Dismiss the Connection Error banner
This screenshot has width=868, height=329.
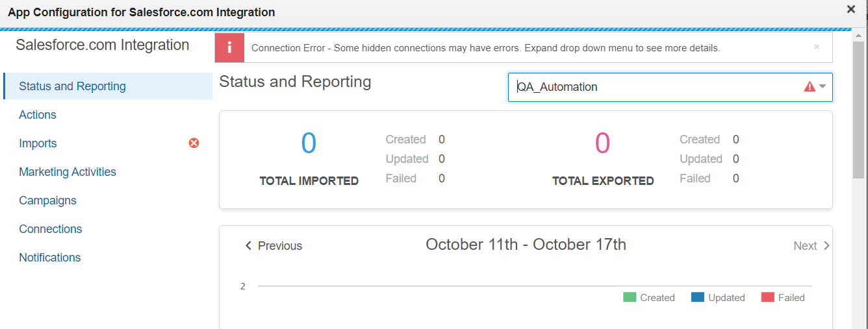click(817, 47)
